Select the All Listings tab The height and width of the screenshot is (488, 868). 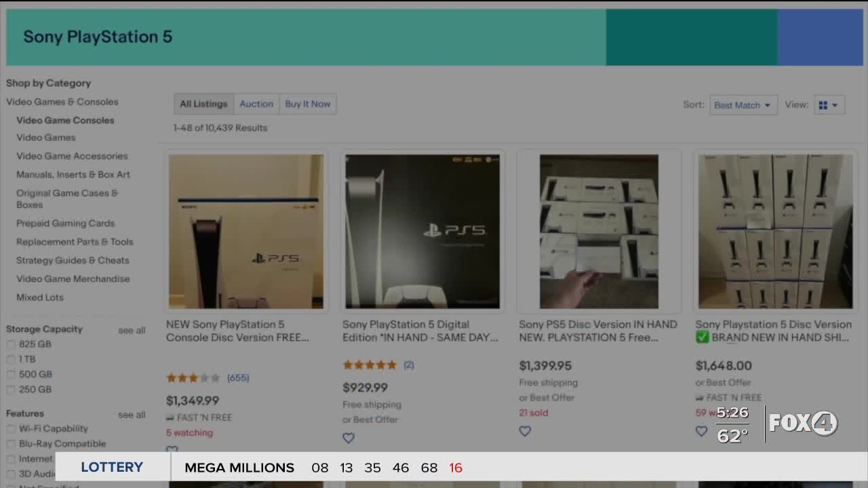[x=203, y=104]
